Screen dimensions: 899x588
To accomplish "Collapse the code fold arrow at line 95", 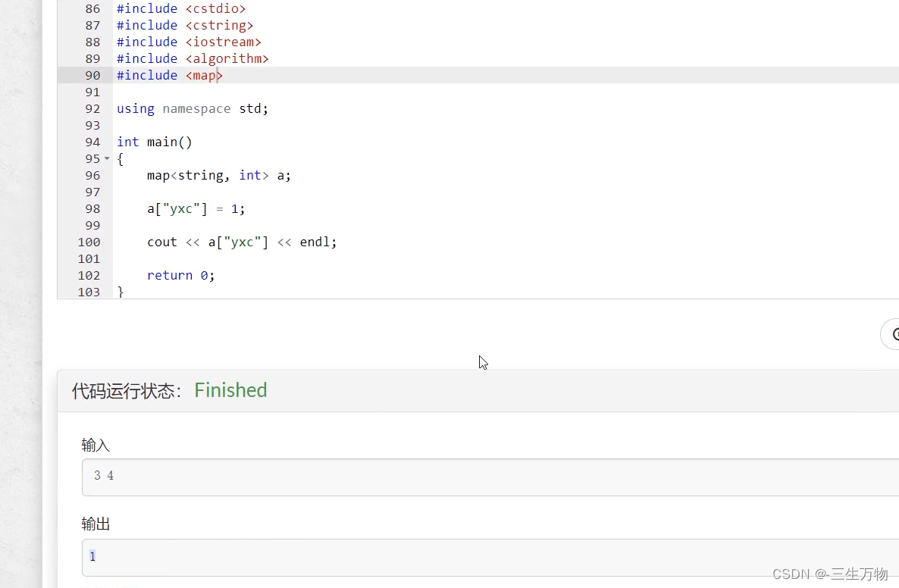I will click(107, 159).
